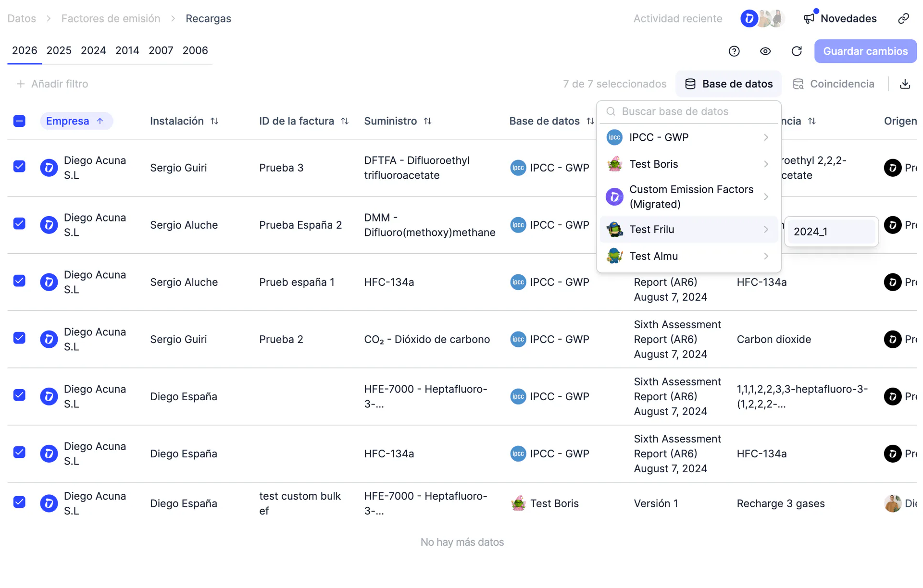Toggle the eye visibility icon
This screenshot has width=923, height=588.
coord(765,51)
